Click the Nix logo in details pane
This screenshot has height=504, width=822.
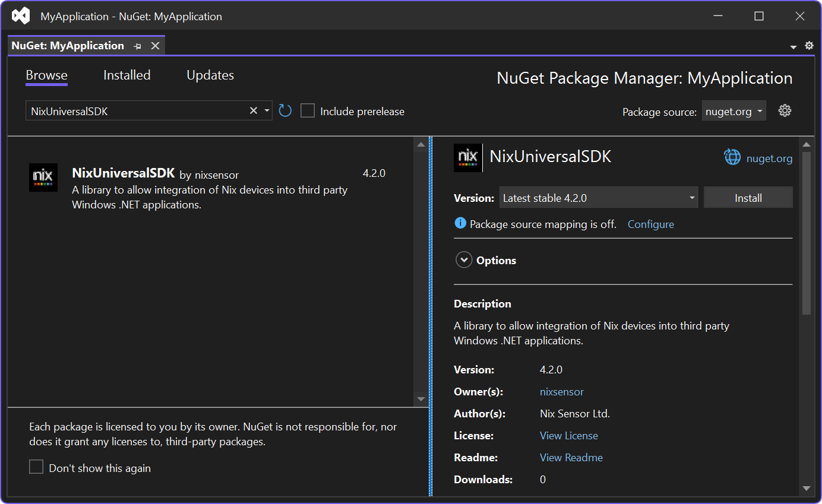(468, 158)
